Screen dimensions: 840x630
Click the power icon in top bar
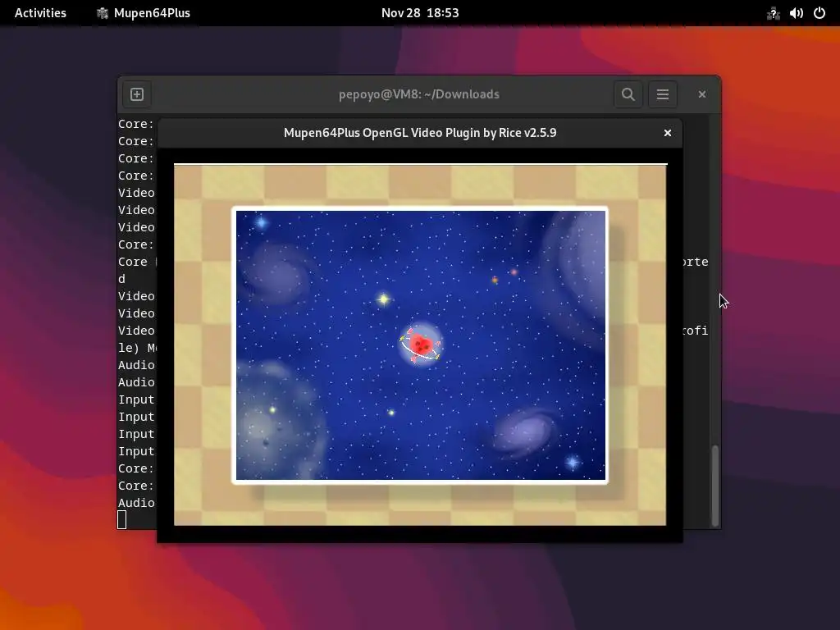(x=819, y=13)
